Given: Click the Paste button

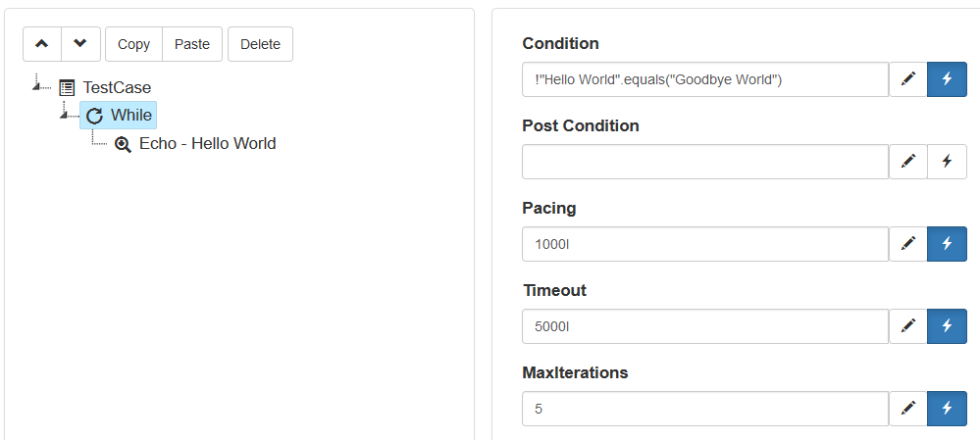Looking at the screenshot, I should pyautogui.click(x=192, y=44).
